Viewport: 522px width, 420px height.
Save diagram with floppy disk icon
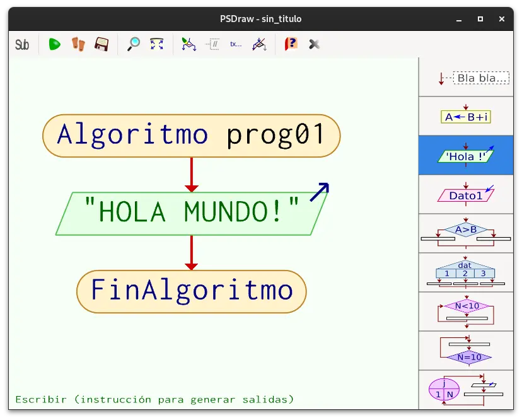(101, 44)
